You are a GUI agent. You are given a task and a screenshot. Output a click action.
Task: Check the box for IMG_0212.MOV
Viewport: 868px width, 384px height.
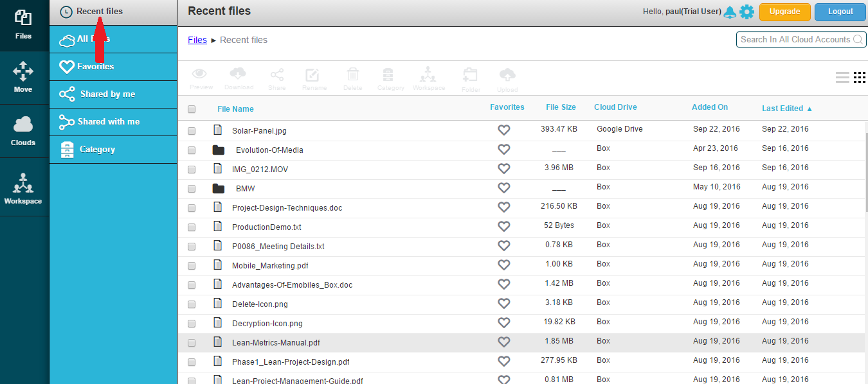[192, 170]
